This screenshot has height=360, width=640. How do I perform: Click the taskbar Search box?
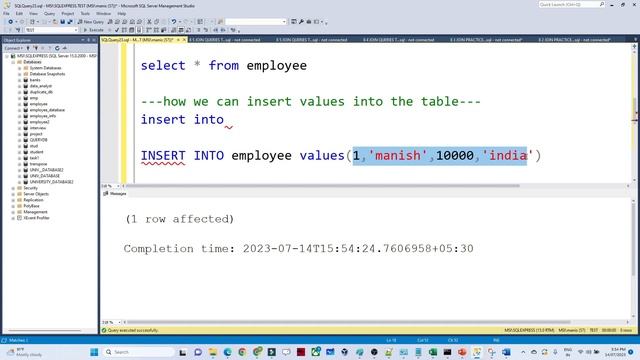(x=139, y=352)
